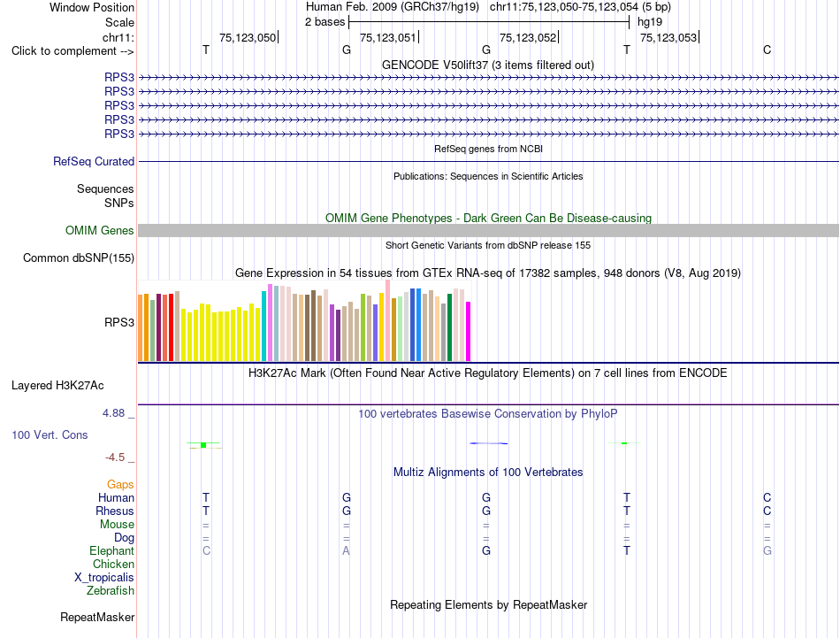Screen dimensions: 840x638
Task: Click the '2 bases' scale text
Action: pos(325,22)
